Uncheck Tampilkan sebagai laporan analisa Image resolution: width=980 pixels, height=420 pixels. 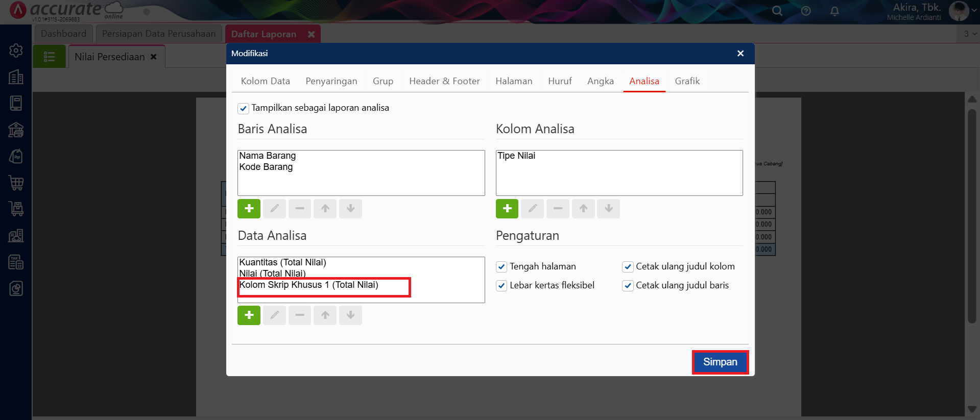coord(244,108)
